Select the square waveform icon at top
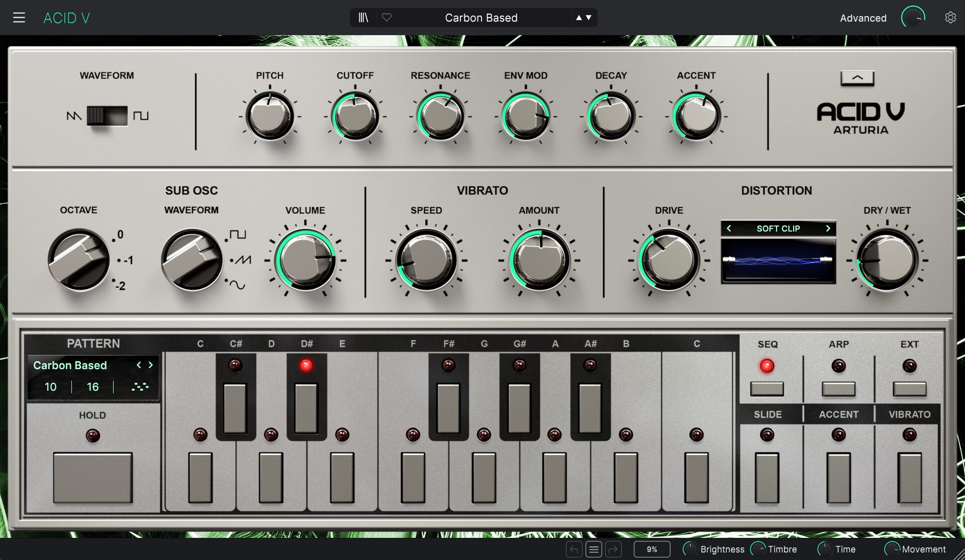 coord(141,116)
